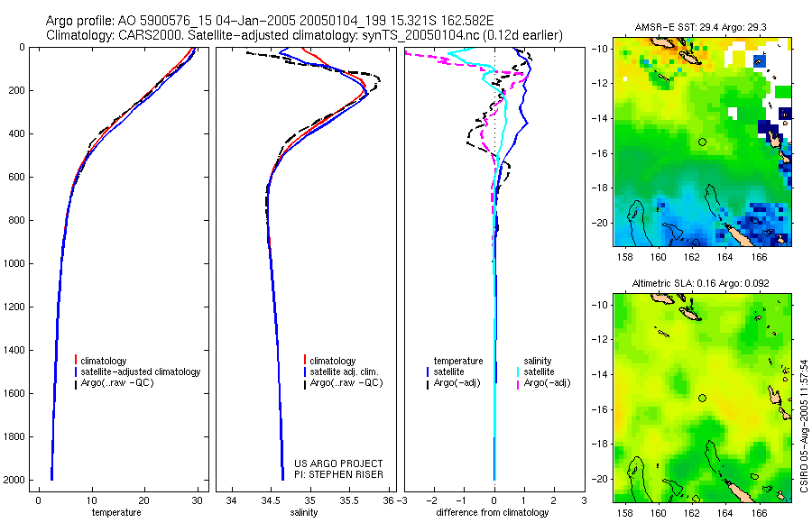Click the salinity x-axis label
This screenshot has width=812, height=523.
(x=303, y=513)
